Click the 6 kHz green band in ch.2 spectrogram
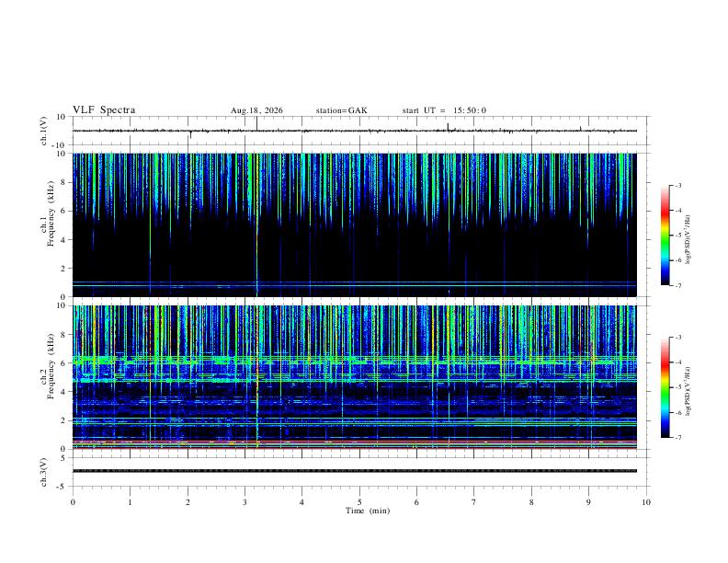Image resolution: width=728 pixels, height=563 pixels. point(355,359)
